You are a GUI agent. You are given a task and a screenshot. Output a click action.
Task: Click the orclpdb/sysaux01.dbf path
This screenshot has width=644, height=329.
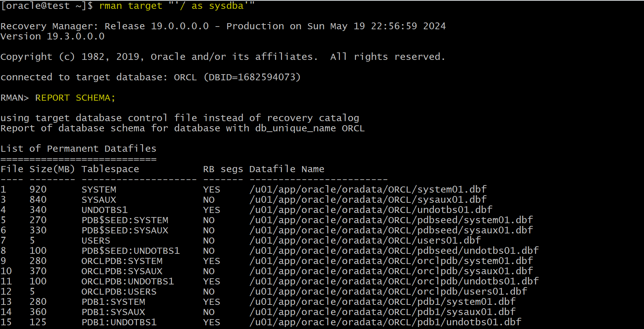pyautogui.click(x=391, y=271)
